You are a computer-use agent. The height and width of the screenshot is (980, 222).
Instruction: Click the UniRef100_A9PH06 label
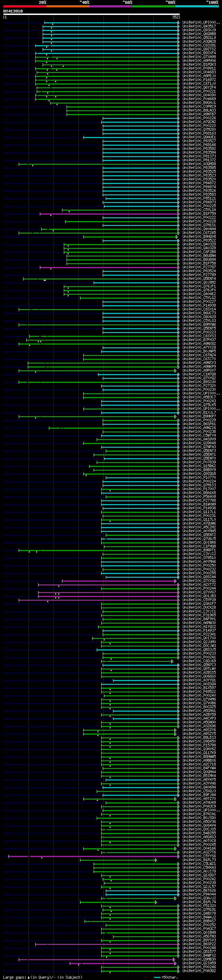pyautogui.click(x=199, y=60)
